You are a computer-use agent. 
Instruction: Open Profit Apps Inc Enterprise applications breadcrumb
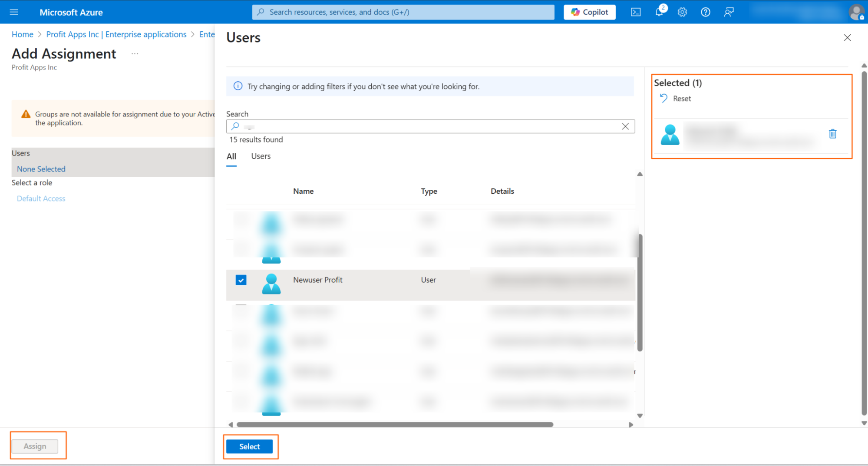pyautogui.click(x=116, y=34)
